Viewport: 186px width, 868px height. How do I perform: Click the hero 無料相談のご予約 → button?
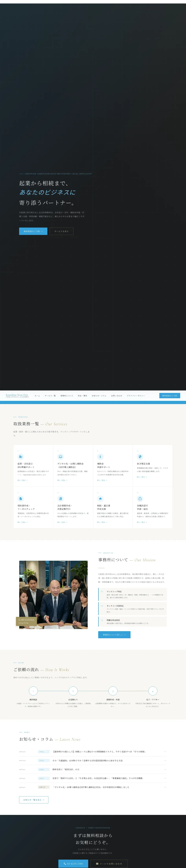(x=33, y=231)
